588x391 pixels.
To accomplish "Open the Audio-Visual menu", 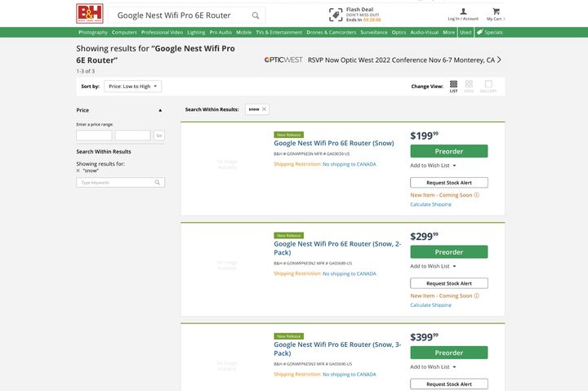I will (x=424, y=32).
